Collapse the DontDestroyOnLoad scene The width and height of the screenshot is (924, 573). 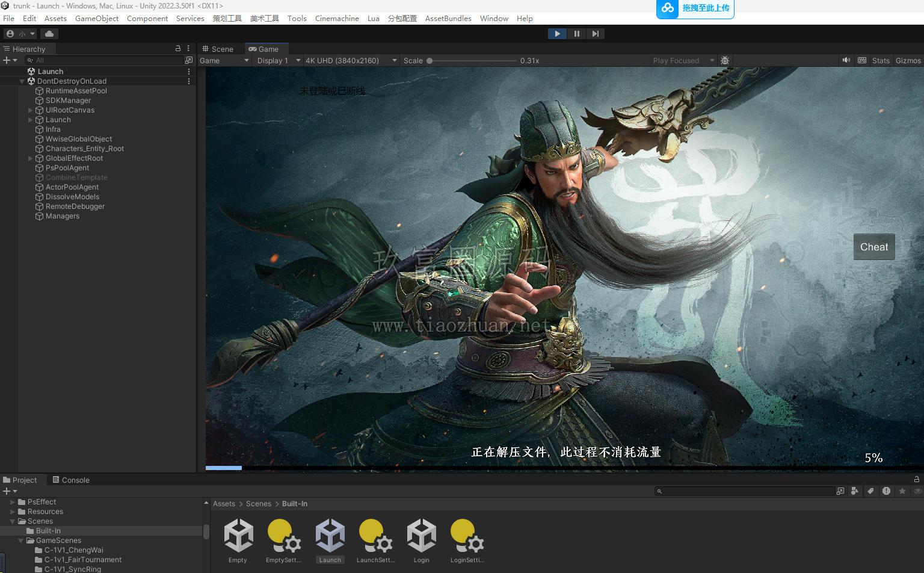[22, 81]
